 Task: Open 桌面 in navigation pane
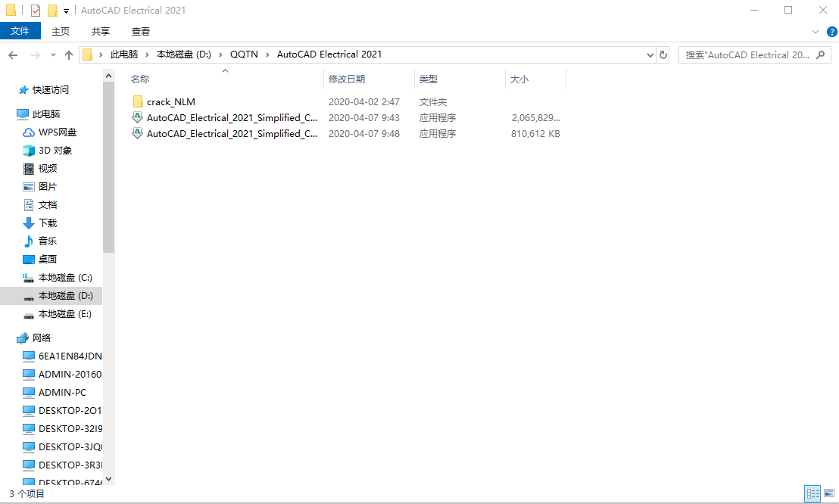click(x=48, y=260)
